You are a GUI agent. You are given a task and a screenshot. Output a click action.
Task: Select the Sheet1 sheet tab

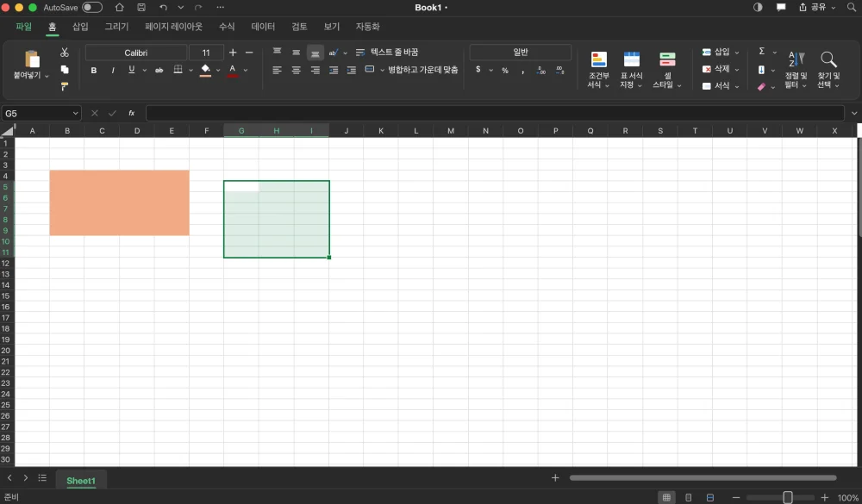point(81,481)
